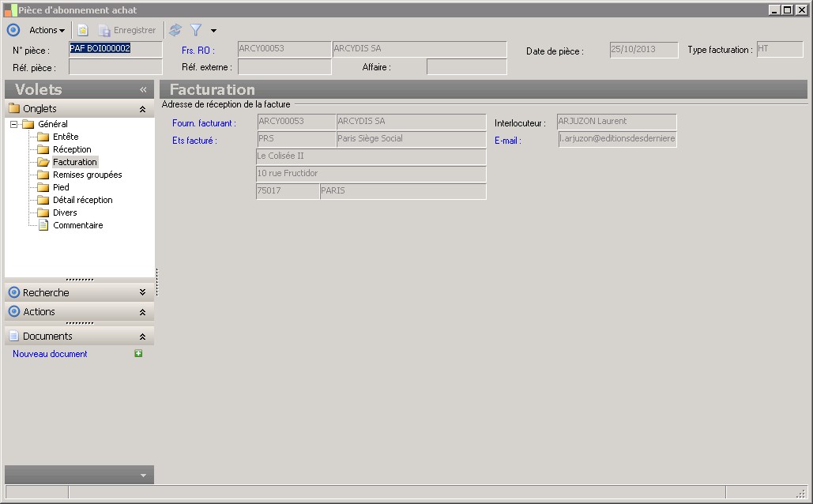Click the Recherche section circle icon

[x=14, y=292]
